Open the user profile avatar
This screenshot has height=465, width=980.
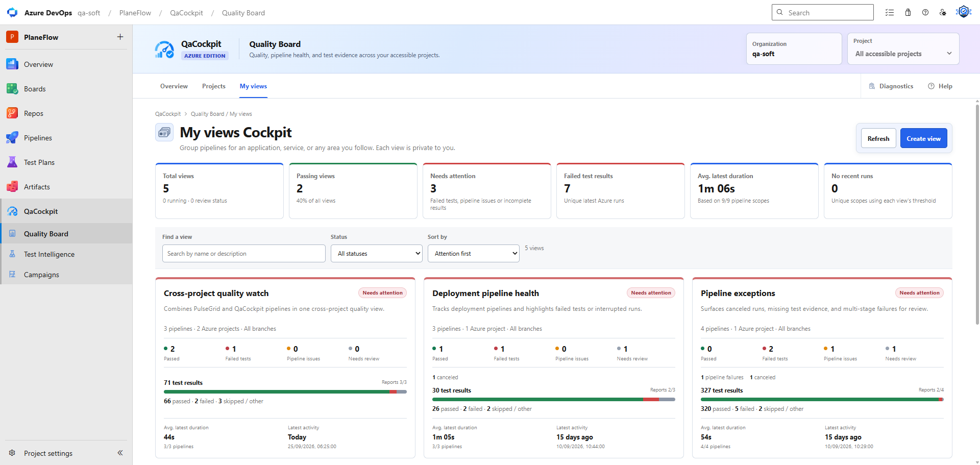pos(963,12)
